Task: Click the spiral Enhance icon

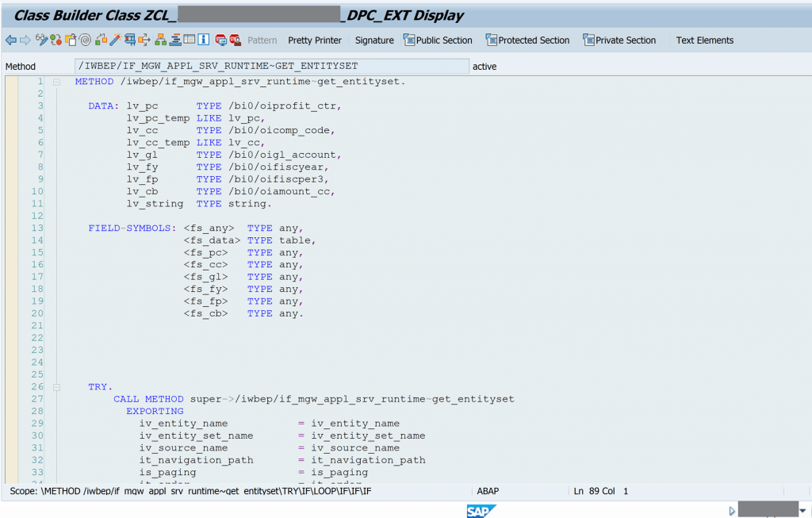Action: pos(86,40)
